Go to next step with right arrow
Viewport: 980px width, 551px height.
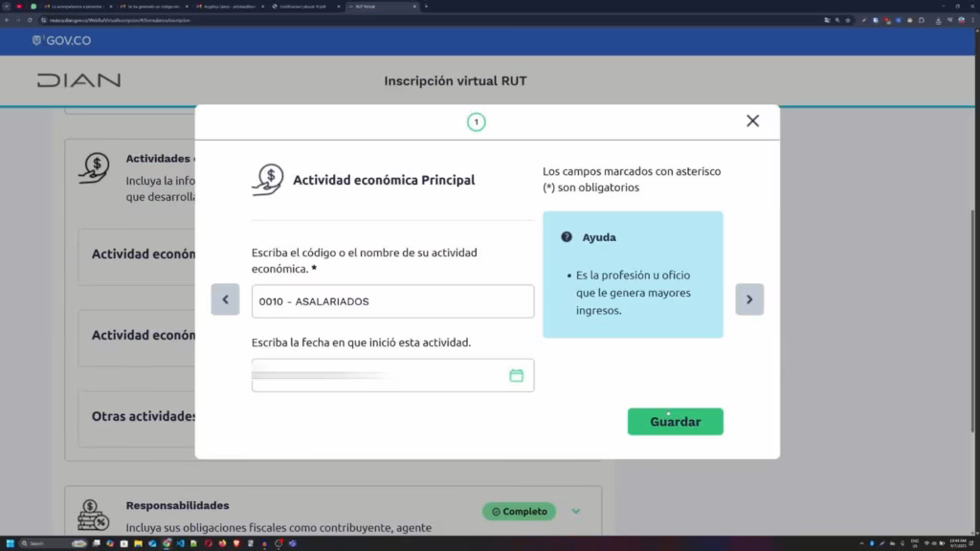coord(749,299)
